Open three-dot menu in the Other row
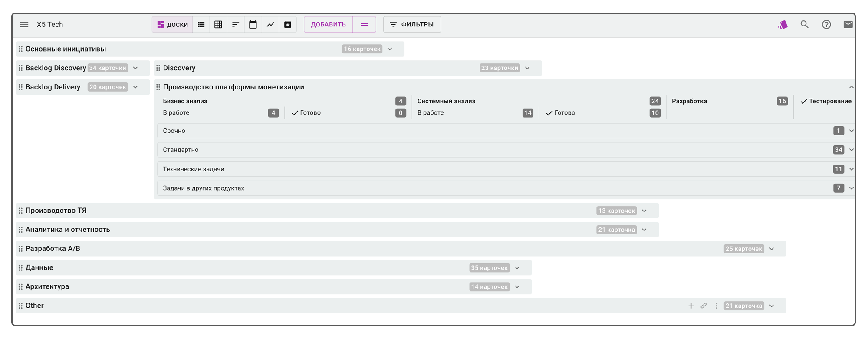 pyautogui.click(x=717, y=306)
